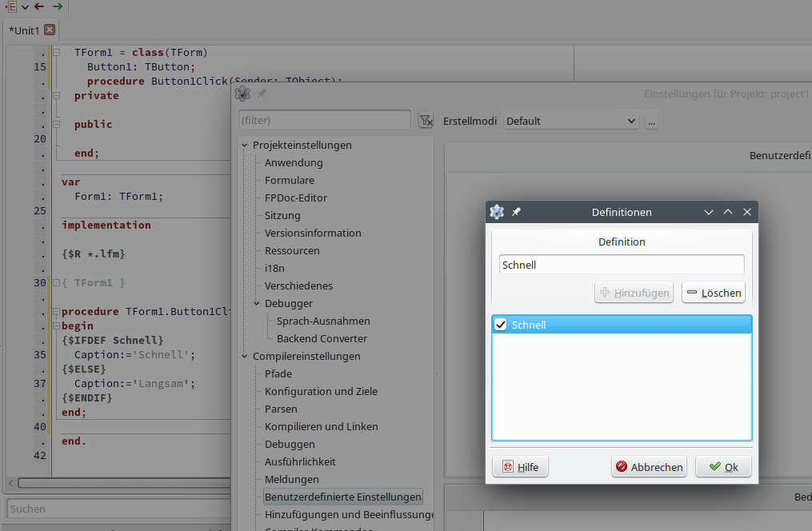Image resolution: width=812 pixels, height=531 pixels.
Task: Select Sprach-Ausnahmen under Debugger
Action: click(x=323, y=321)
